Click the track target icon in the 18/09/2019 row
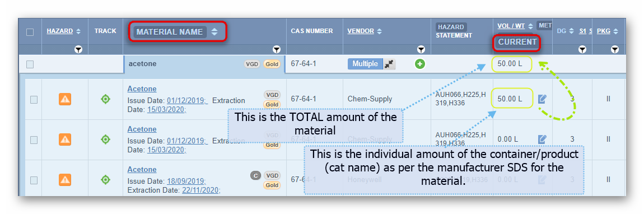Image resolution: width=644 pixels, height=214 pixels. pos(105,179)
